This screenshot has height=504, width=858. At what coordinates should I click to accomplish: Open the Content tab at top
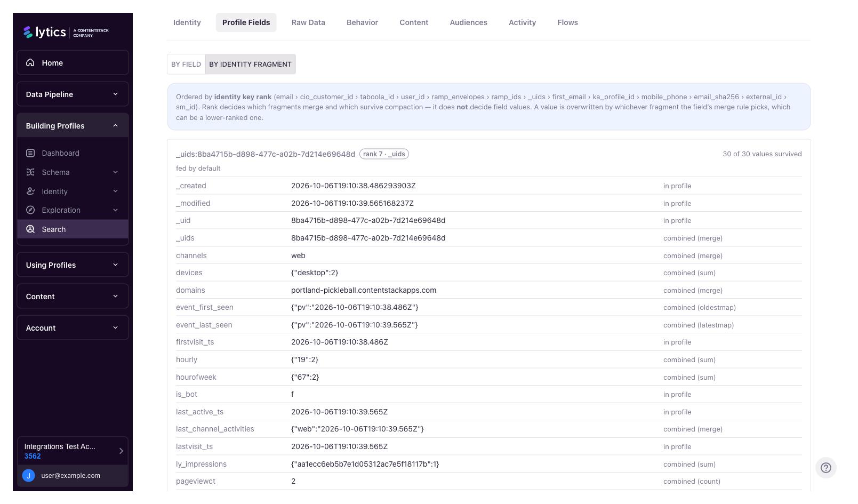(414, 22)
